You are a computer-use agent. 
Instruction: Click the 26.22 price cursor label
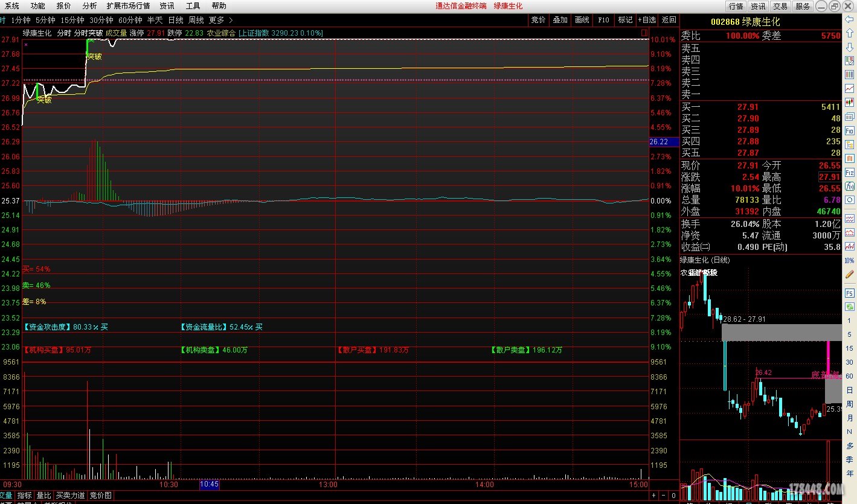(x=664, y=142)
